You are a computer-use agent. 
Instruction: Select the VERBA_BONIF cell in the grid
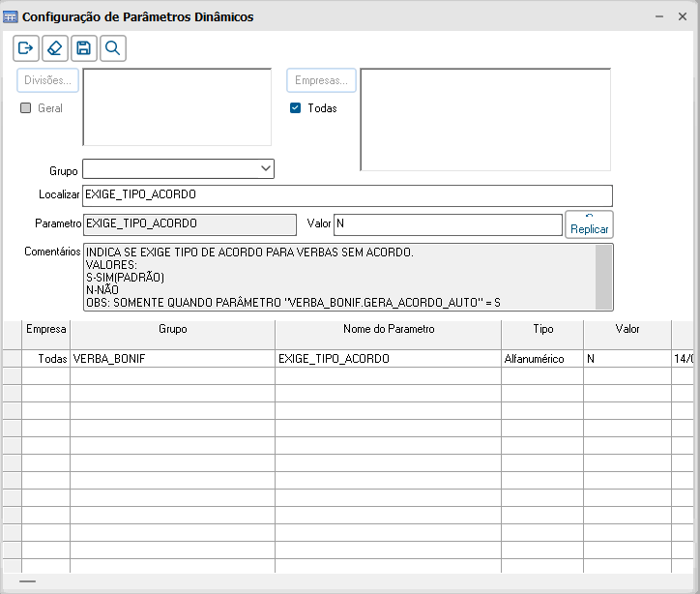pos(172,359)
